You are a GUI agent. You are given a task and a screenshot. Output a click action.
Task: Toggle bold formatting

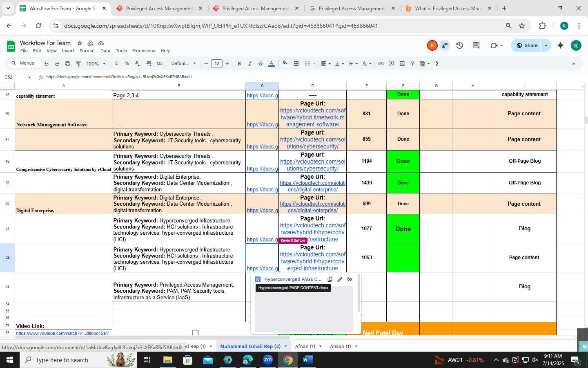(239, 63)
